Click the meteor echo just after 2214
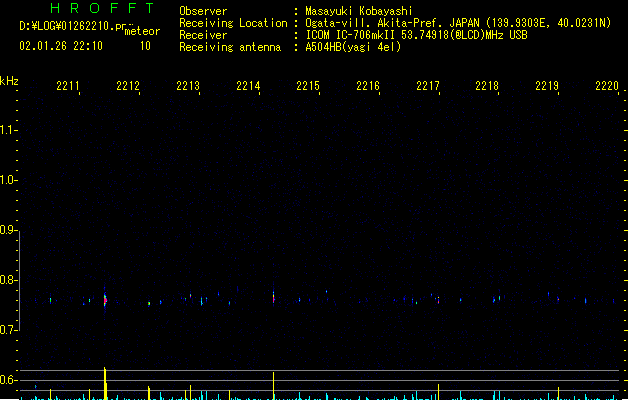Viewport: 629px width, 400px height. point(274,298)
